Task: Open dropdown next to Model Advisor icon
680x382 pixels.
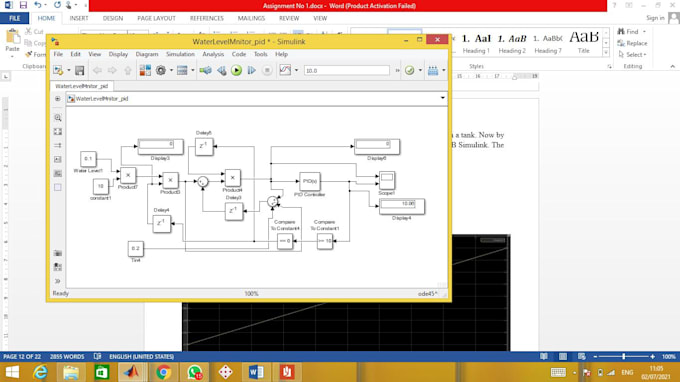Action: click(x=420, y=70)
